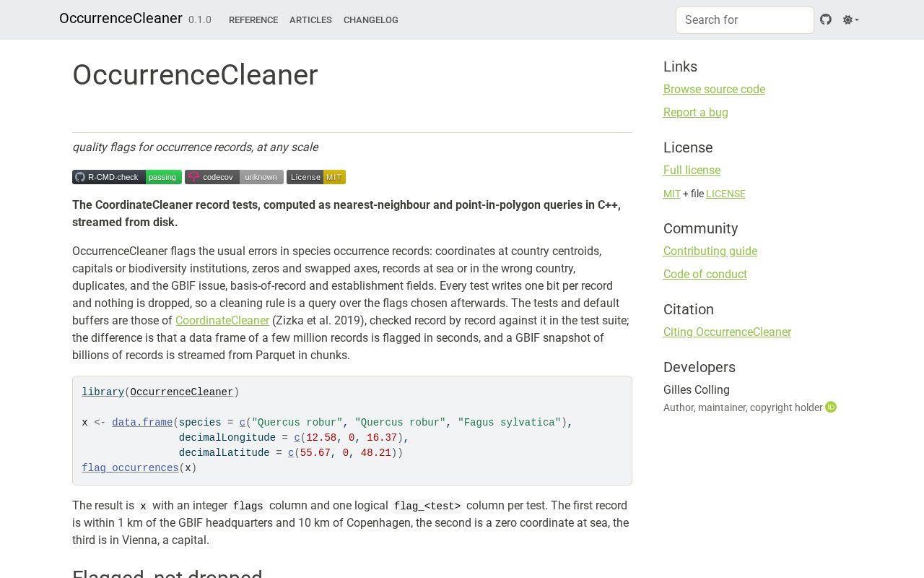
Task: Click the version number 0.1.0
Action: pos(200,20)
